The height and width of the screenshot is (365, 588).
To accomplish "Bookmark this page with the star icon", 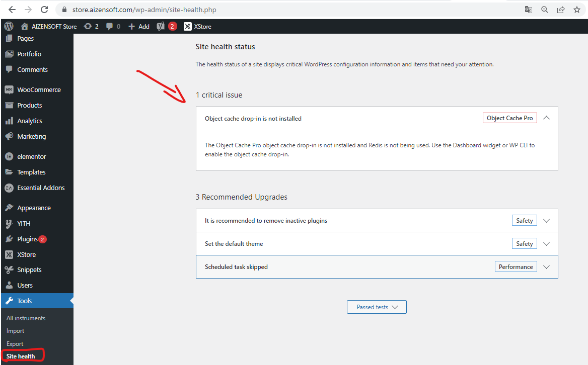I will [x=577, y=10].
